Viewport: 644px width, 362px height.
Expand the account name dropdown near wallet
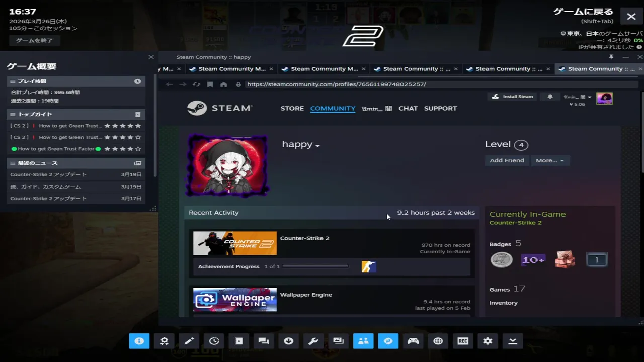coord(577,97)
